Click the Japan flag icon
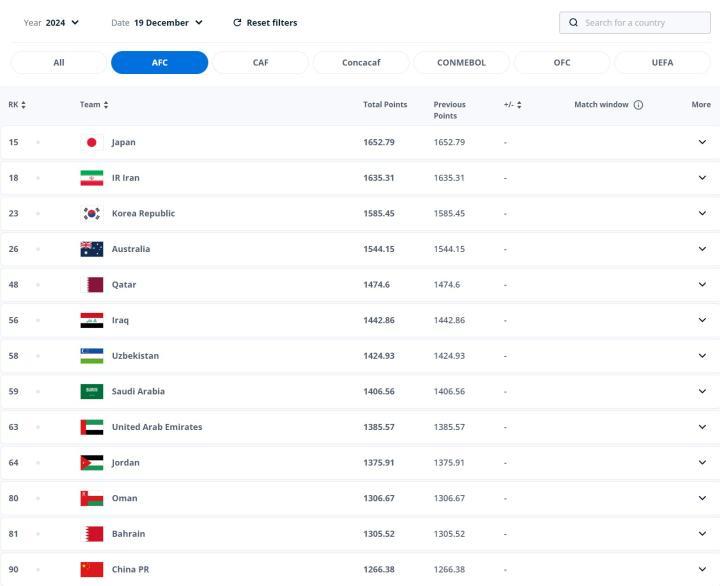Image resolution: width=720 pixels, height=586 pixels. (x=91, y=142)
